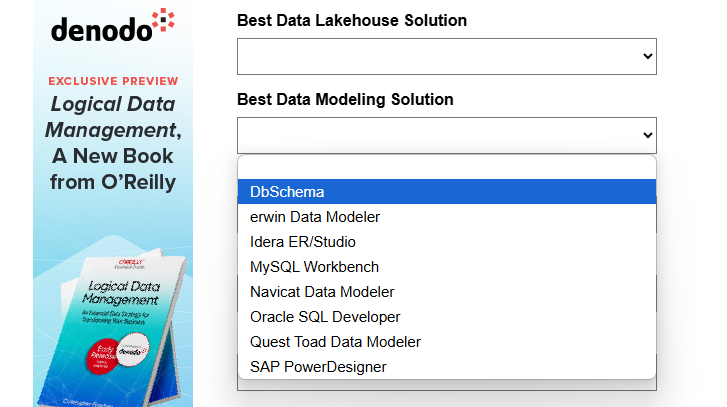Screen dimensions: 727x407
Task: Choose Navicat Data Modeler
Action: click(x=446, y=292)
